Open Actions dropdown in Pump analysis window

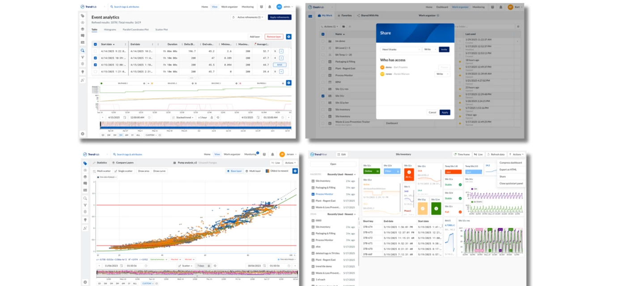(x=290, y=163)
